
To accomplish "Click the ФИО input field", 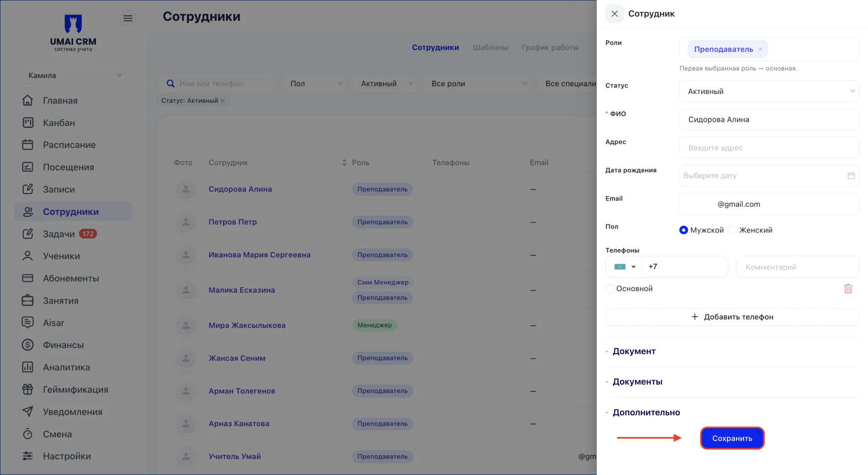I will point(769,119).
